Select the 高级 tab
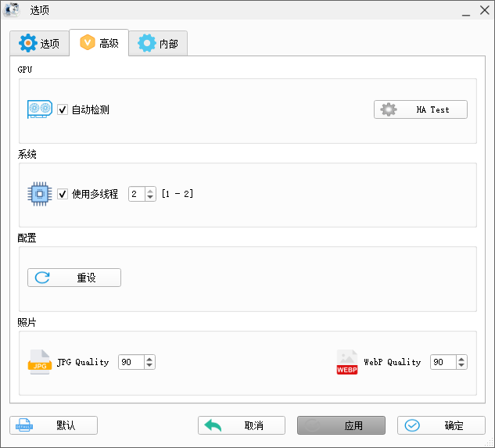The image size is (495, 448). click(99, 44)
